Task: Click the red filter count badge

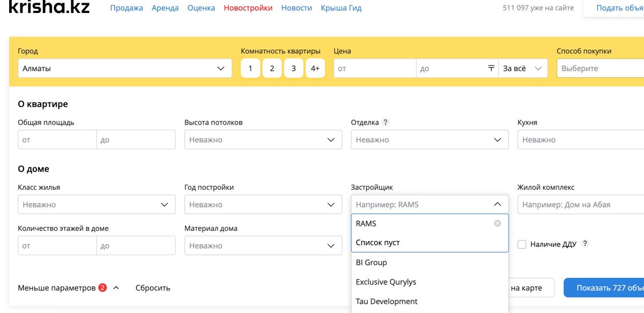Action: [x=103, y=288]
